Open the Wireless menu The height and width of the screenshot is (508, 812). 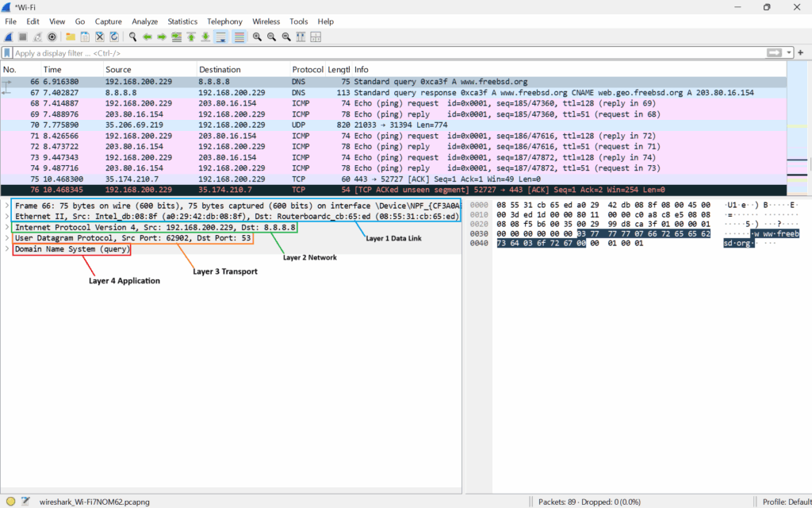pyautogui.click(x=266, y=21)
